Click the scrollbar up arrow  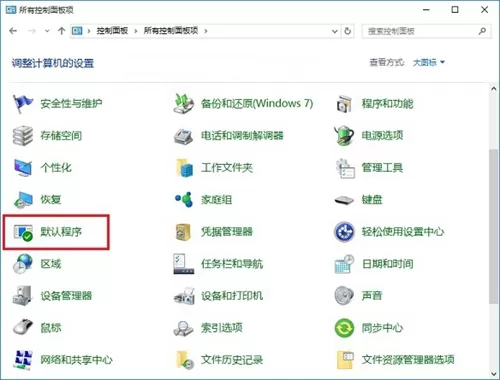point(494,89)
